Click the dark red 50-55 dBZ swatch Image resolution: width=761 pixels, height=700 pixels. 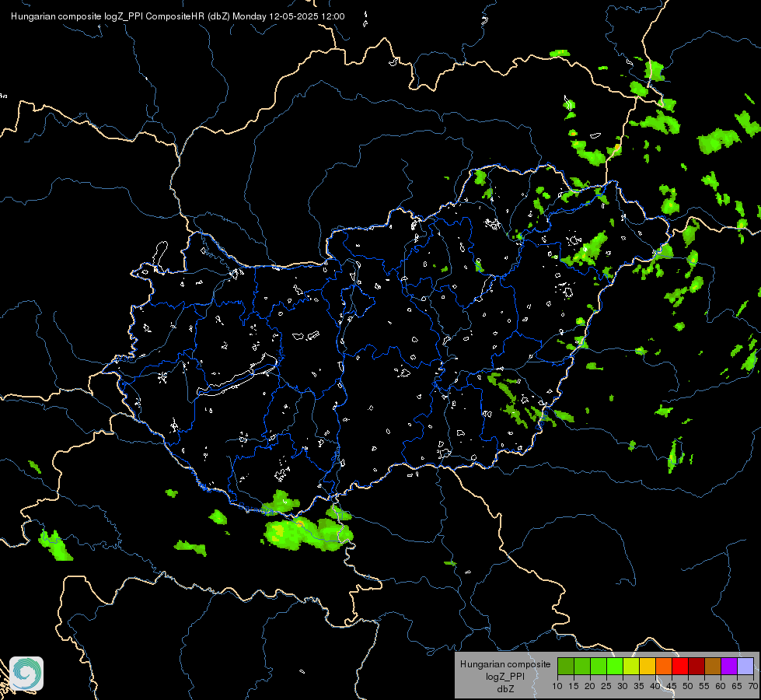point(696,666)
